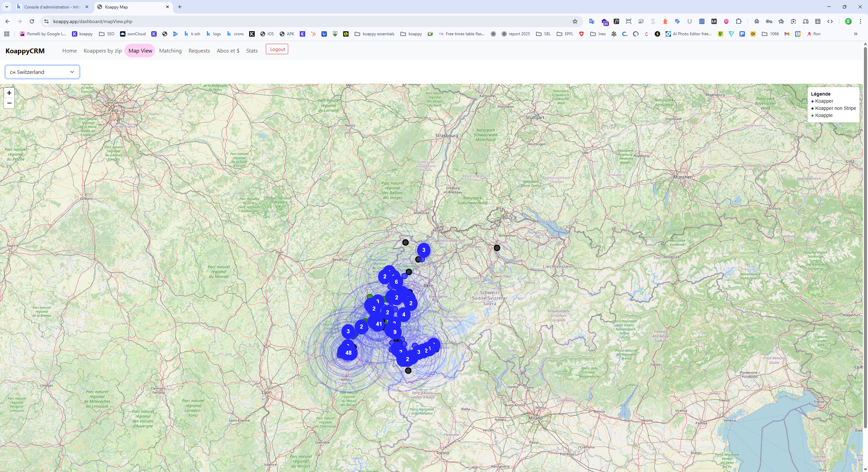Viewport: 868px width, 472px height.
Task: Expand the Ines bookmarks folder
Action: click(598, 34)
